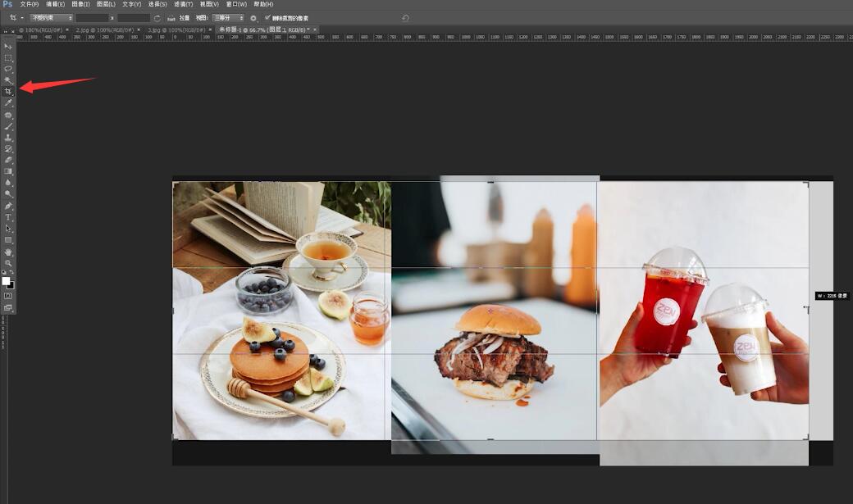
Task: Select the Zoom tool
Action: point(8,264)
